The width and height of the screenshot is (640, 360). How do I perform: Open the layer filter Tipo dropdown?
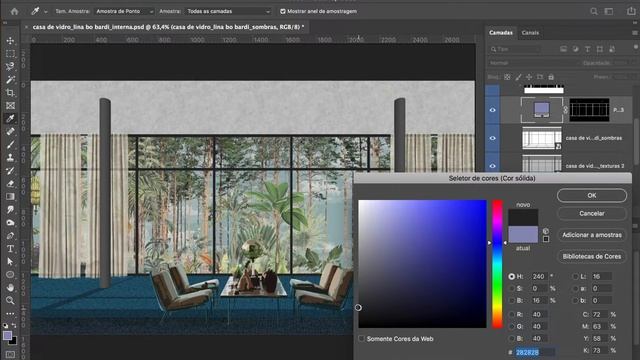click(x=515, y=49)
